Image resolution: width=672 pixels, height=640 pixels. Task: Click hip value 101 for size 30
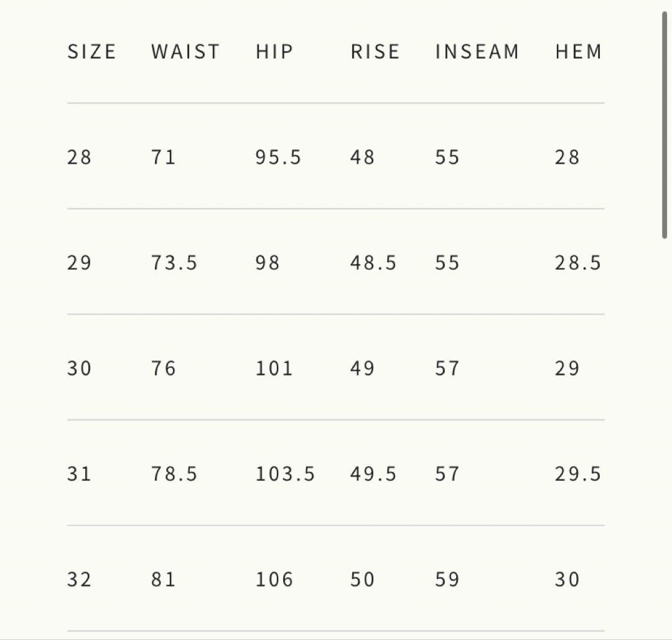click(x=274, y=369)
